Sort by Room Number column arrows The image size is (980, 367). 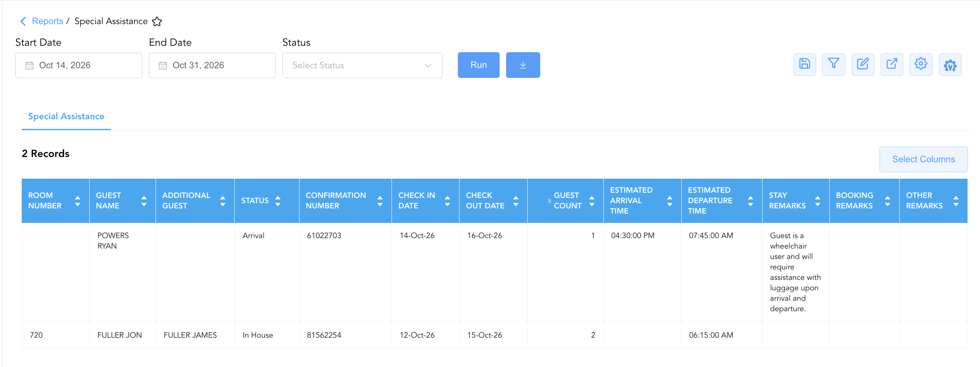[78, 201]
